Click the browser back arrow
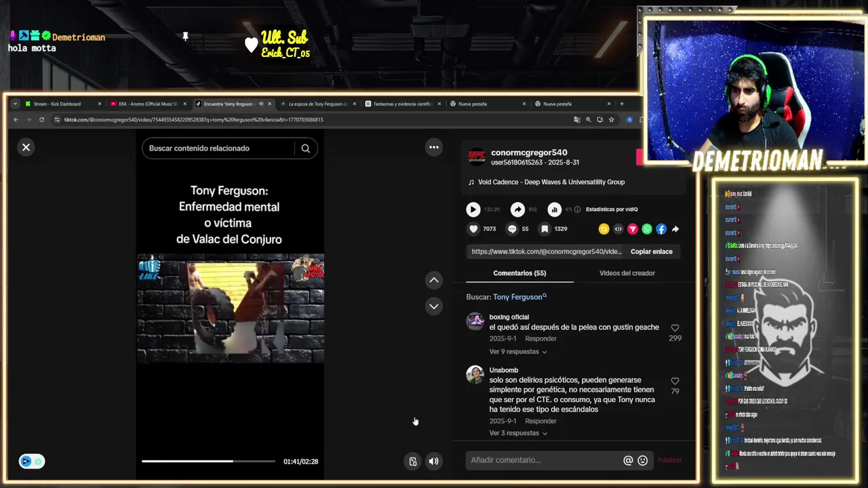Image resolution: width=868 pixels, height=488 pixels. tap(16, 119)
